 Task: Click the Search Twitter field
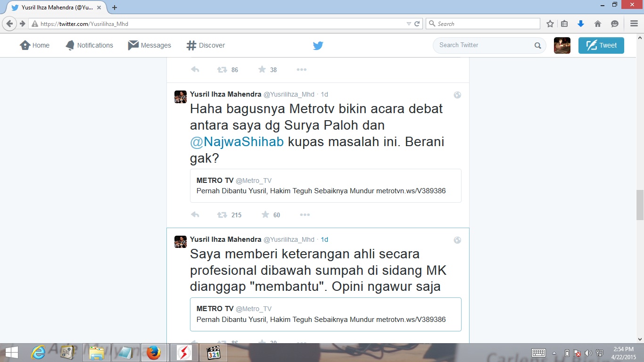click(483, 45)
